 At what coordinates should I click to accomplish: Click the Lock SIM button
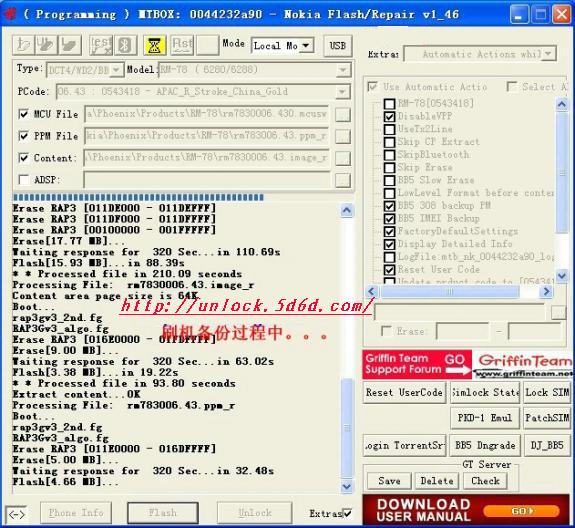point(547,393)
